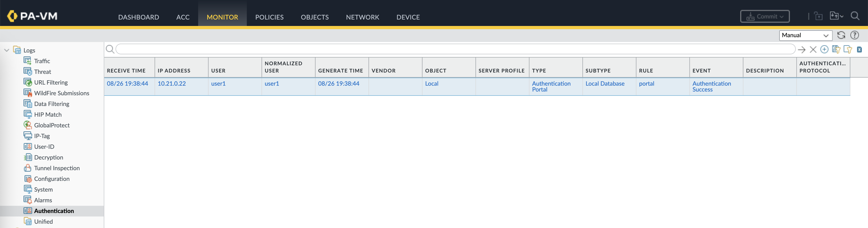Export logs with the CSV icon

859,50
